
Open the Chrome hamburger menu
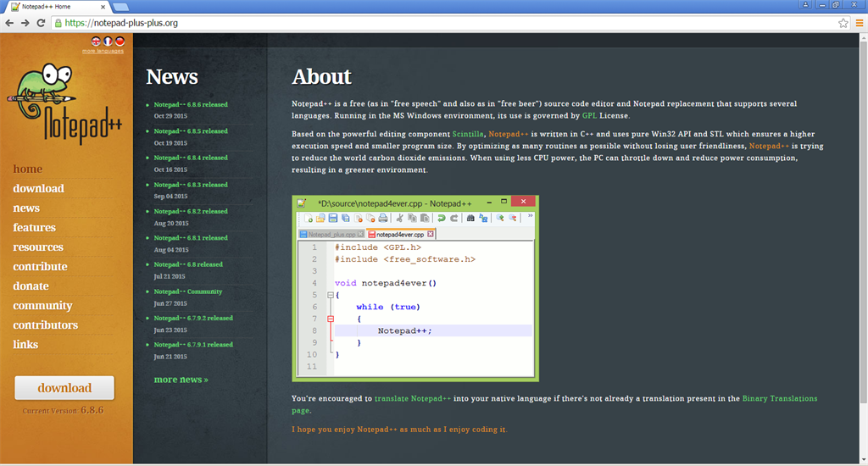[860, 23]
